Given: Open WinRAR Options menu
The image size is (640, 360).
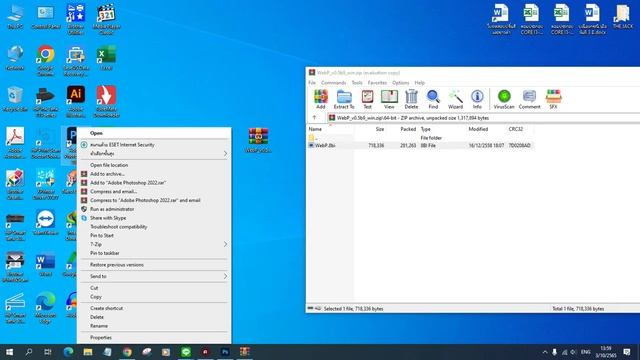Looking at the screenshot, I should coord(400,82).
